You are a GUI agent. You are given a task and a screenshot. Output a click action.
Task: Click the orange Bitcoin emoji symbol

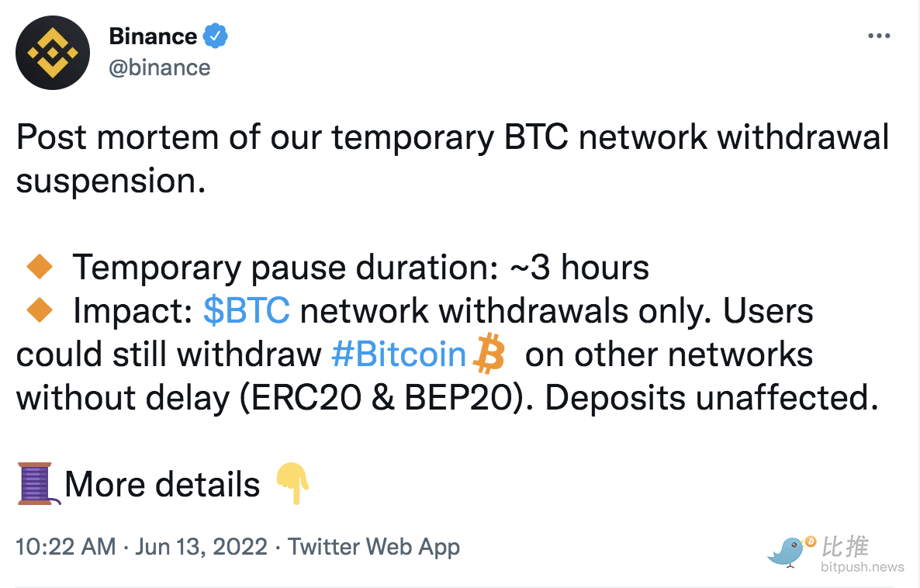[489, 354]
